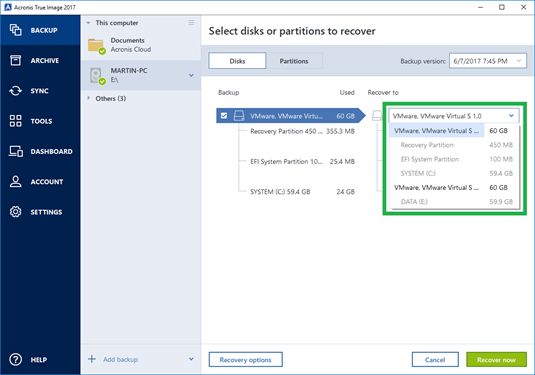Maximize the Acronis True Image window
This screenshot has height=375, width=535.
tap(502, 7)
